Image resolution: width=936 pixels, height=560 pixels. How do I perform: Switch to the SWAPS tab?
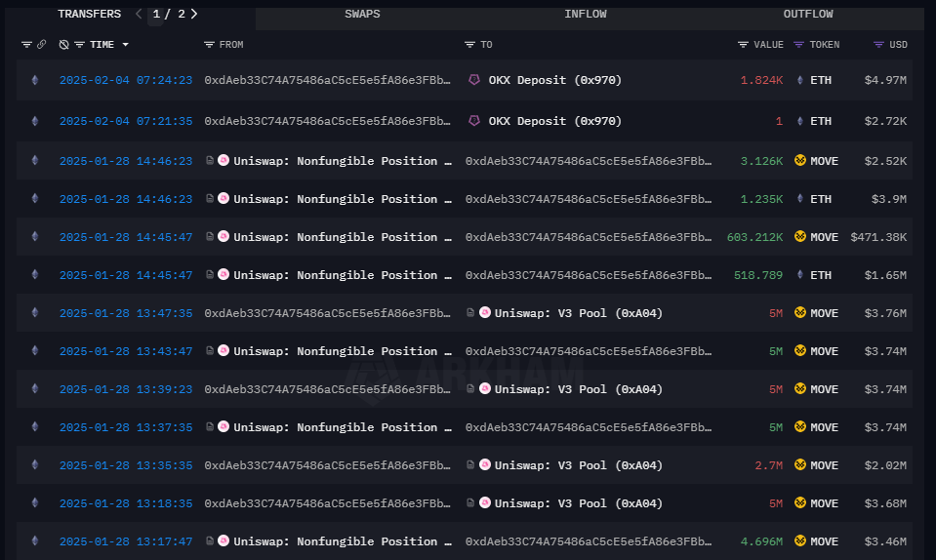[x=362, y=15]
